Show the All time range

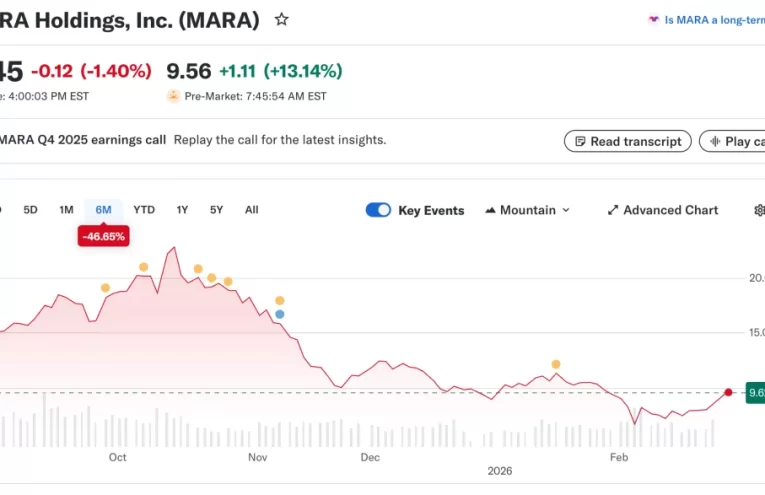coord(252,210)
